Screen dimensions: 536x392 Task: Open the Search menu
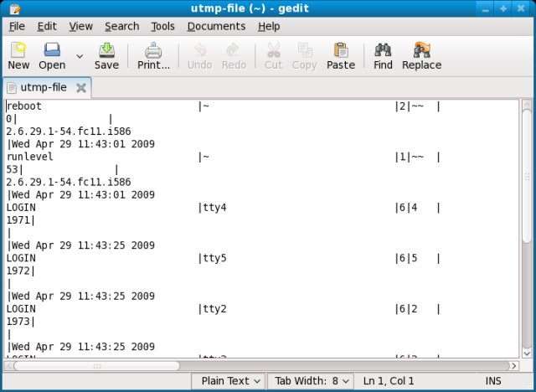[121, 26]
